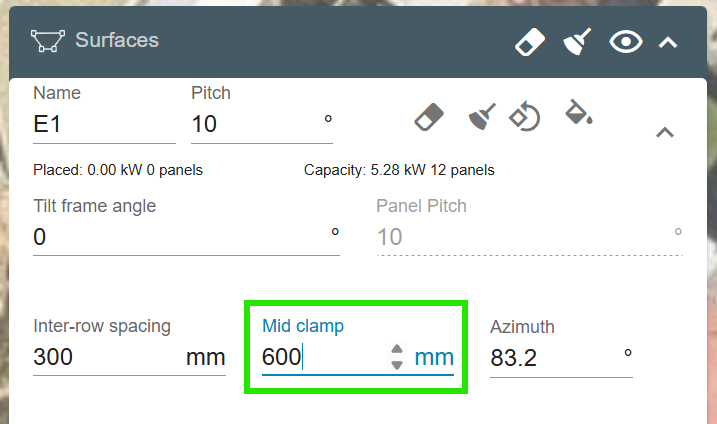717x424 pixels.
Task: Click the rotate icon for surface E1
Action: coord(525,116)
